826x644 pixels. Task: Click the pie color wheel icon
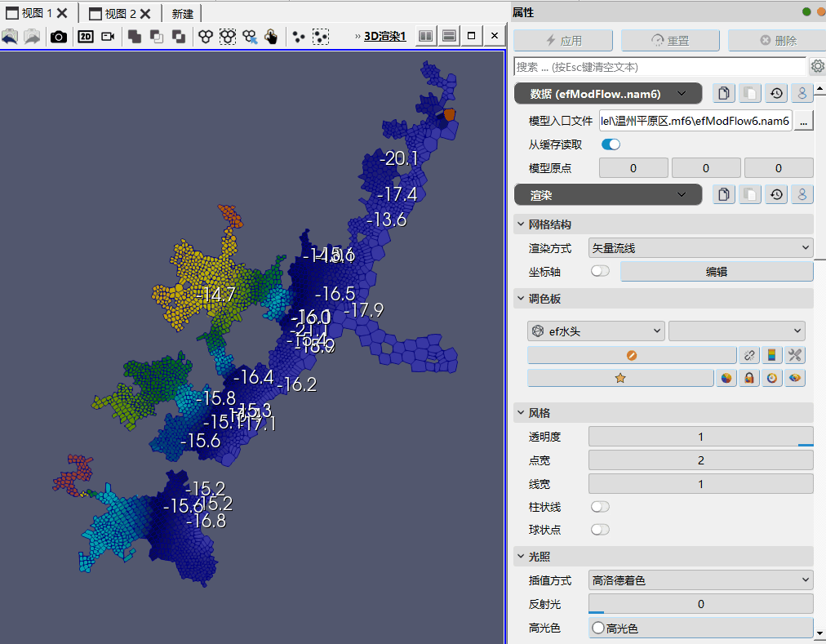(726, 378)
